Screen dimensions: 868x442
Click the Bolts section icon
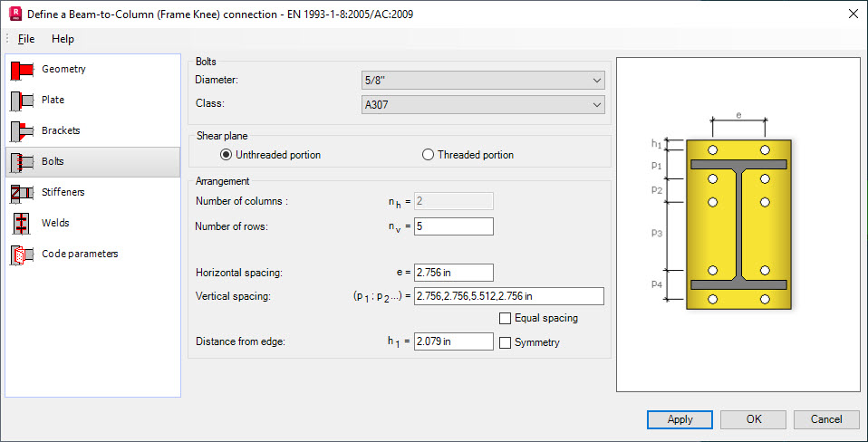point(22,162)
